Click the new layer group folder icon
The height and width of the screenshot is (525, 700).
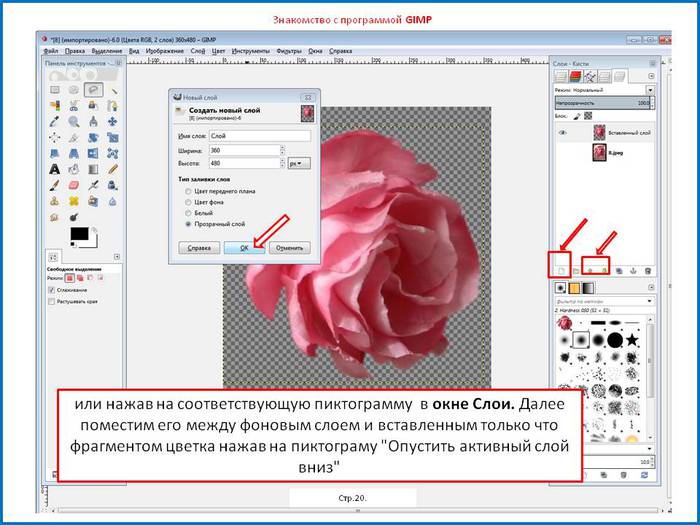(x=575, y=271)
